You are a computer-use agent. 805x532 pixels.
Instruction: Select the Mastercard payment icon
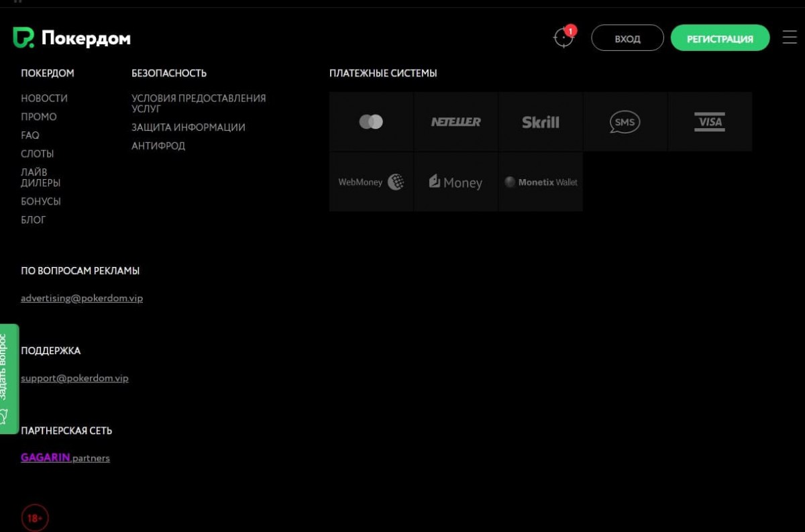click(371, 121)
